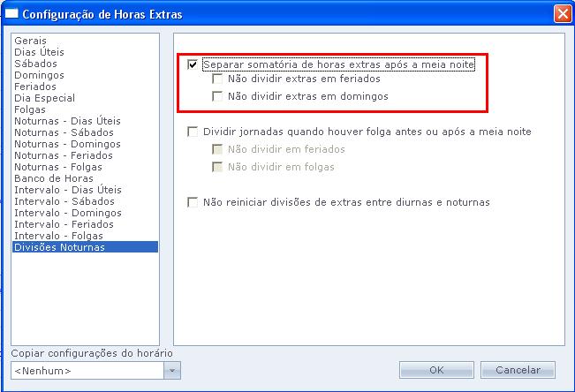Confirm with the OK button
575x392 pixels.
coord(436,370)
